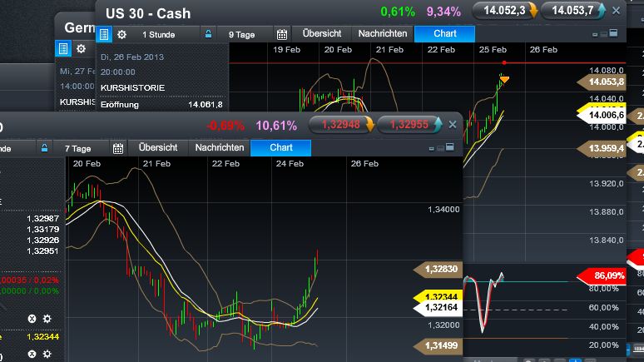Image resolution: width=644 pixels, height=362 pixels.
Task: Switch to Nachrichten tab in front window
Action: pos(220,147)
